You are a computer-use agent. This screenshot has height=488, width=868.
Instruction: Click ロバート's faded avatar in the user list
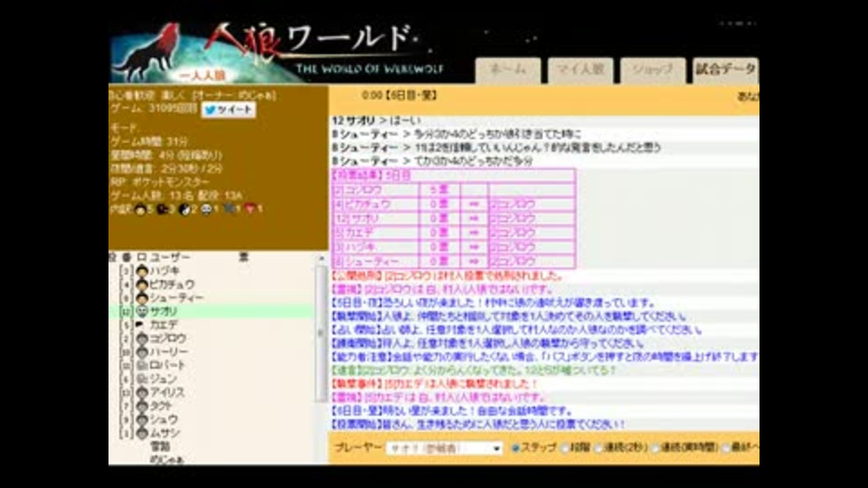click(x=142, y=365)
